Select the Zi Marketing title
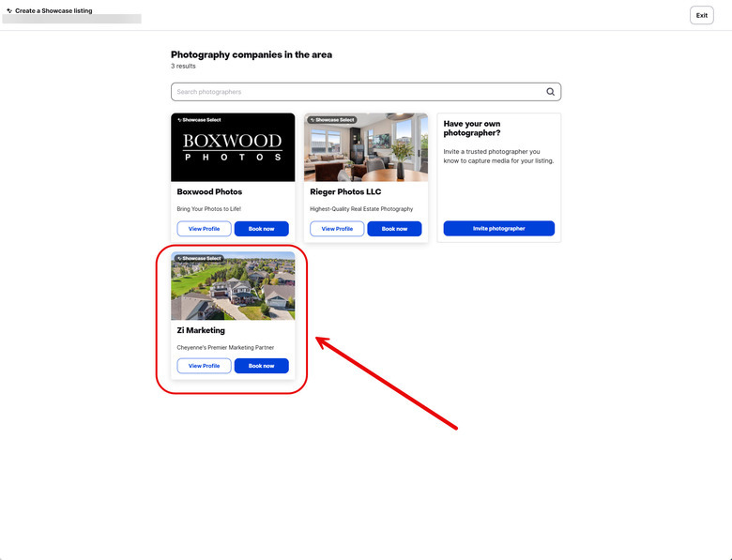This screenshot has height=560, width=732. (201, 330)
